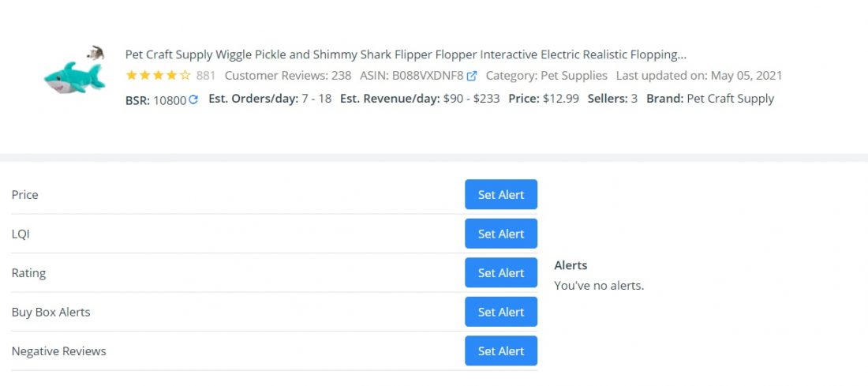Click the 881 ratings count

pyautogui.click(x=205, y=75)
